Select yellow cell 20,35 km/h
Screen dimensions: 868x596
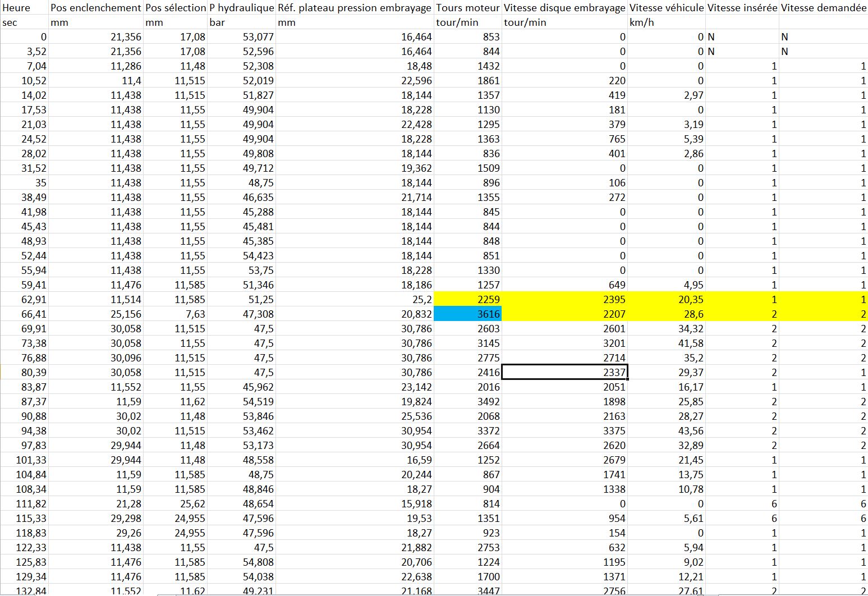[x=667, y=299]
